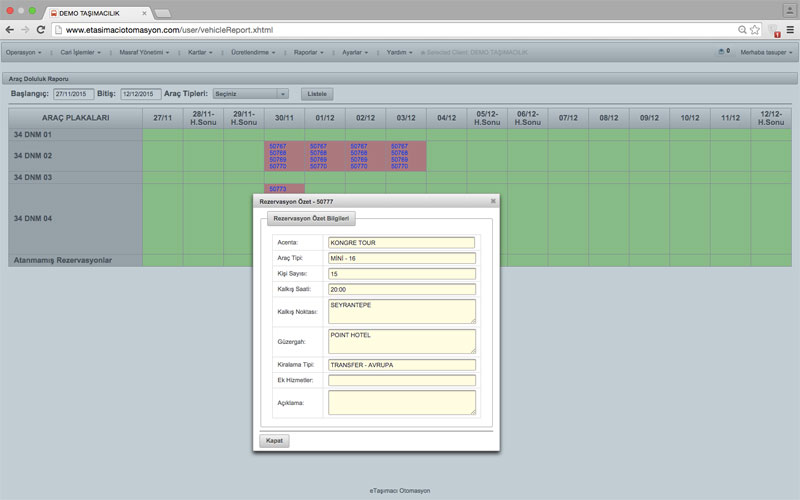Expand the Ücretlendirme menu
Screen dimensions: 800x500
tap(253, 53)
